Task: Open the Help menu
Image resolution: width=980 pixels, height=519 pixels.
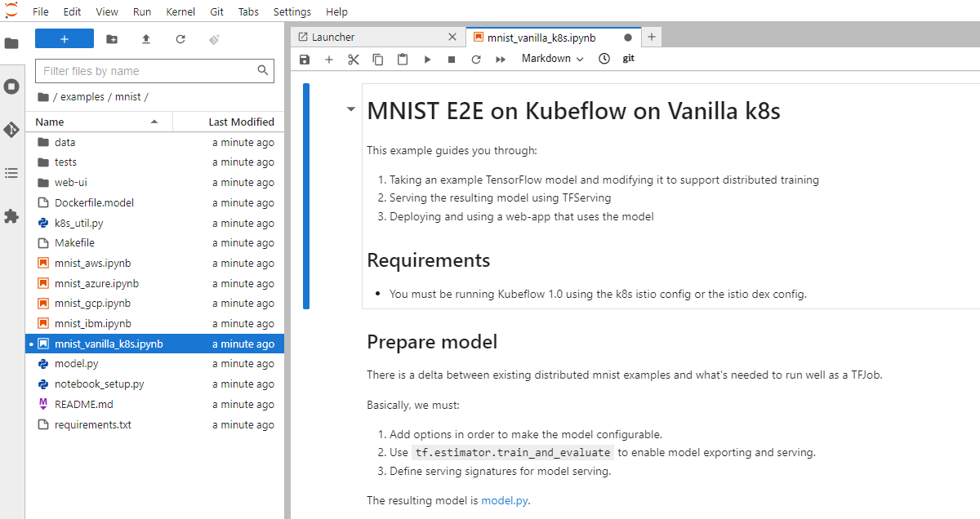Action: pos(336,11)
